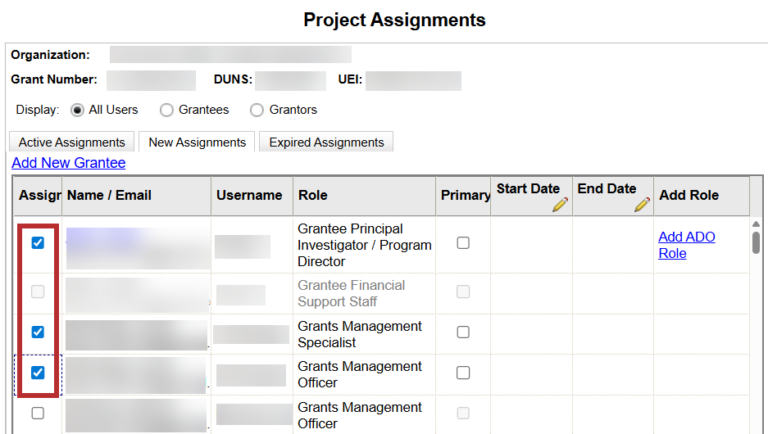
Task: Click the Name / Email column header
Action: 108,195
